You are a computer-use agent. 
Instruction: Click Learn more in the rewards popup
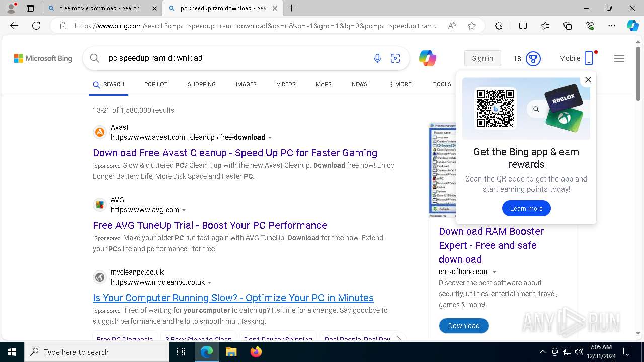(x=526, y=208)
